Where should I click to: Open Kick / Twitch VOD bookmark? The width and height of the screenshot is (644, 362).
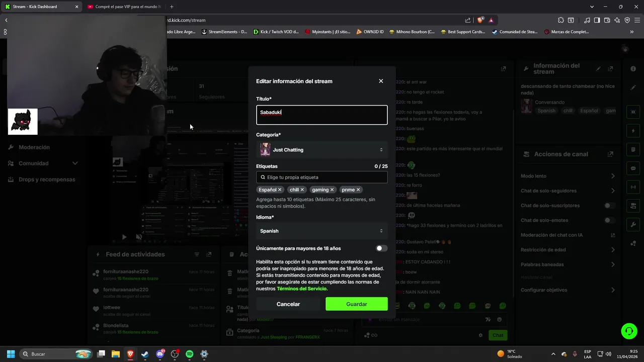(276, 32)
